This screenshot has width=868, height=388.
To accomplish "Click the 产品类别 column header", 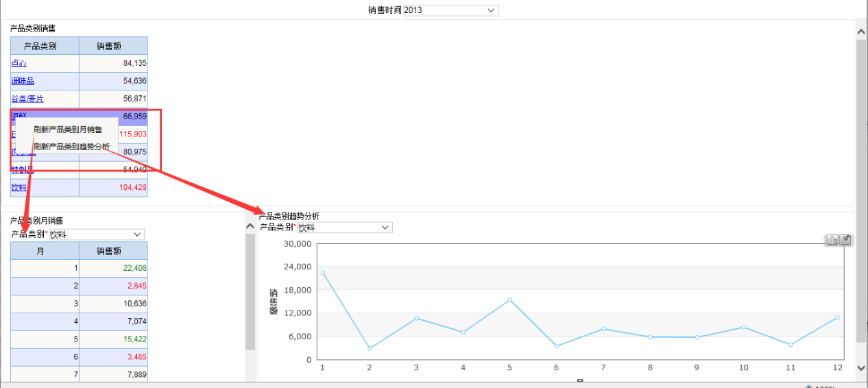I will [45, 46].
